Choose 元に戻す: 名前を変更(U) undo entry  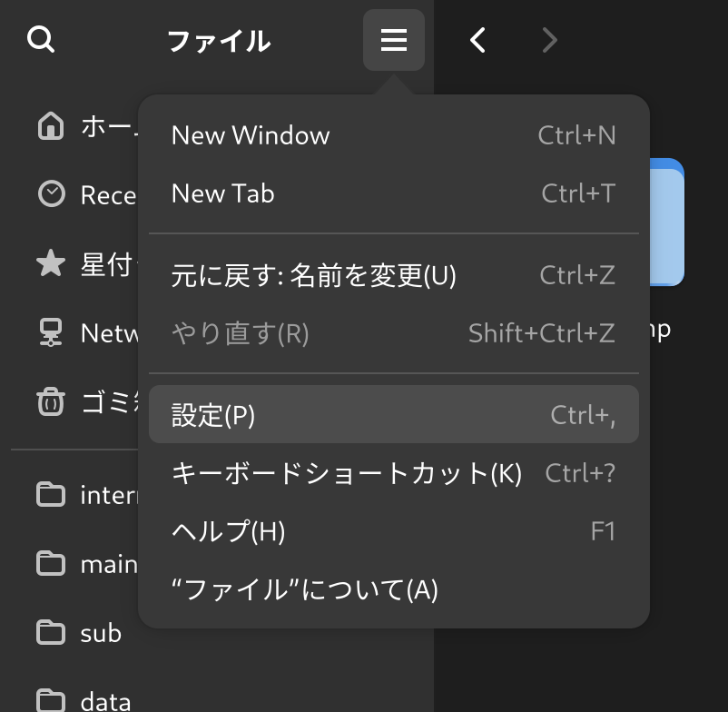394,275
